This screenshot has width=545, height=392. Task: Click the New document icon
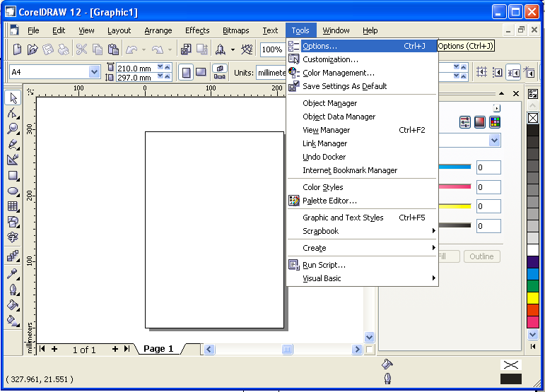17,49
